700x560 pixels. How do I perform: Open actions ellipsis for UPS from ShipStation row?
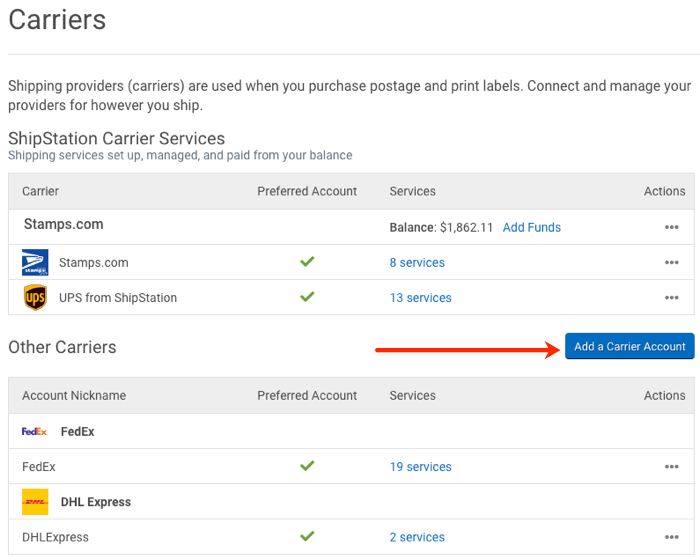point(671,298)
